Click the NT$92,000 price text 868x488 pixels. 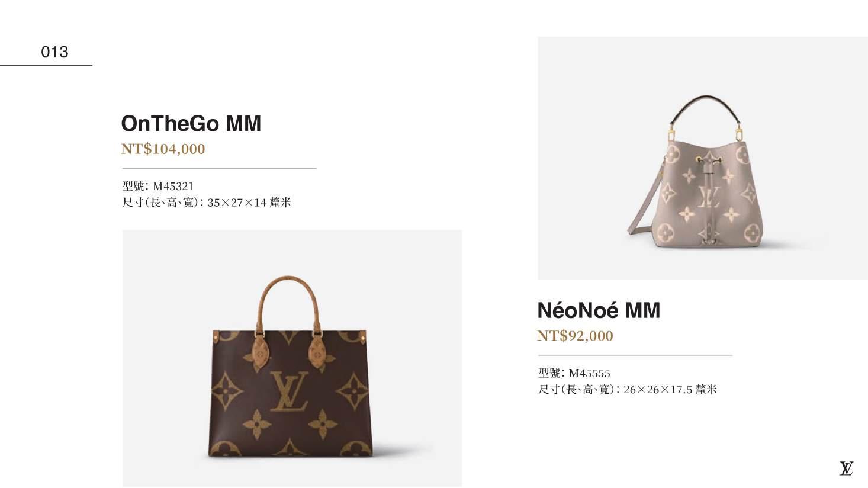575,336
